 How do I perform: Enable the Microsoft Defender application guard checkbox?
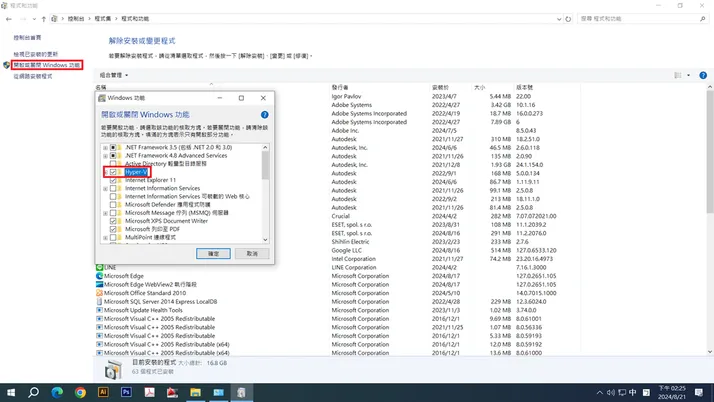coord(113,205)
